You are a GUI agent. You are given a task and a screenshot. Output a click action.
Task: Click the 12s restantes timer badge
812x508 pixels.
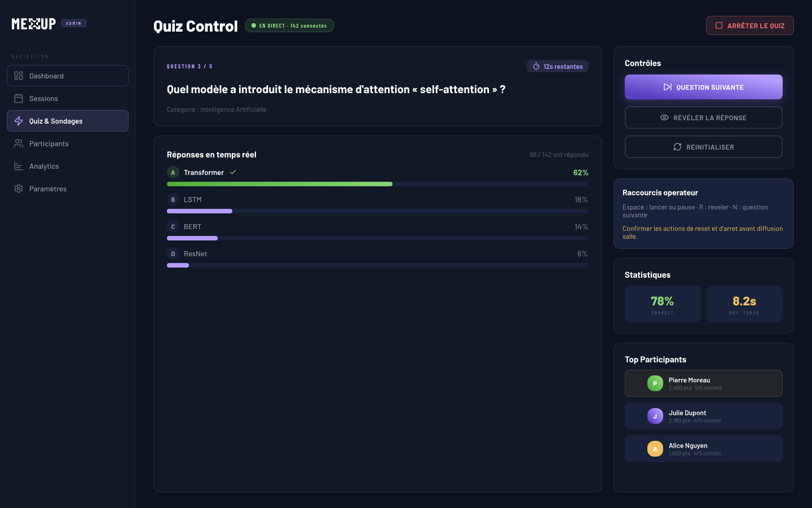pos(558,67)
